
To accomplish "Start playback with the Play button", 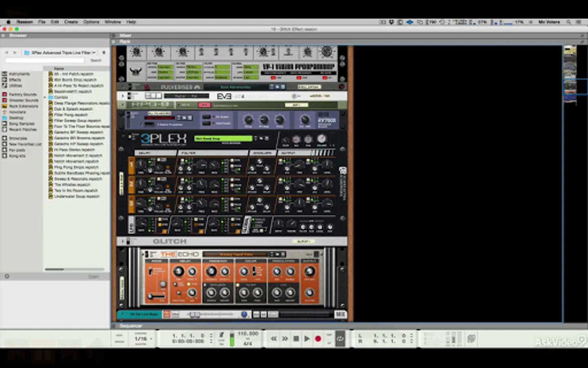I will coord(307,339).
